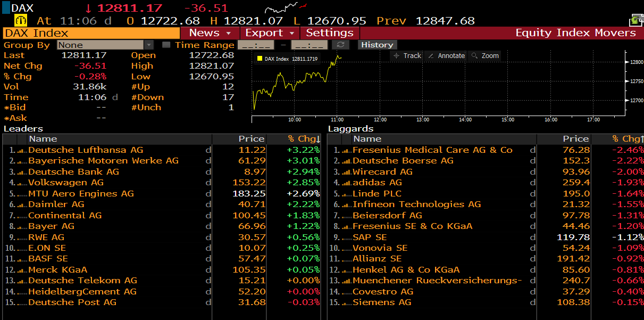The image size is (644, 320).
Task: Expand the News menu
Action: [x=210, y=33]
